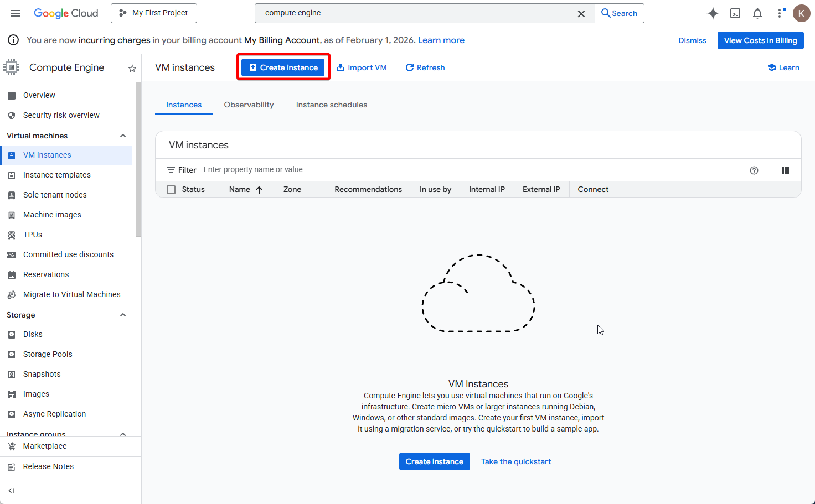Click Create instance in the top toolbar
Screen dimensions: 815x504
coord(283,67)
